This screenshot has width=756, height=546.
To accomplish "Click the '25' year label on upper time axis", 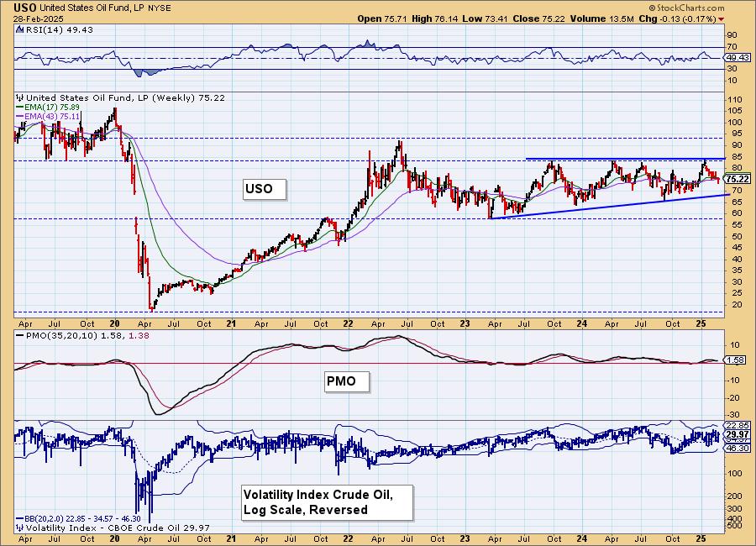I will 701,323.
